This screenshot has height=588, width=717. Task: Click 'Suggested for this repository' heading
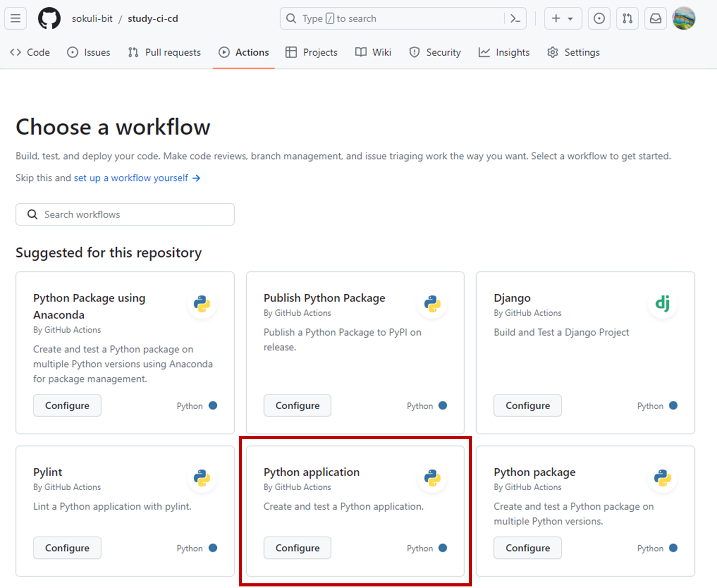[109, 252]
